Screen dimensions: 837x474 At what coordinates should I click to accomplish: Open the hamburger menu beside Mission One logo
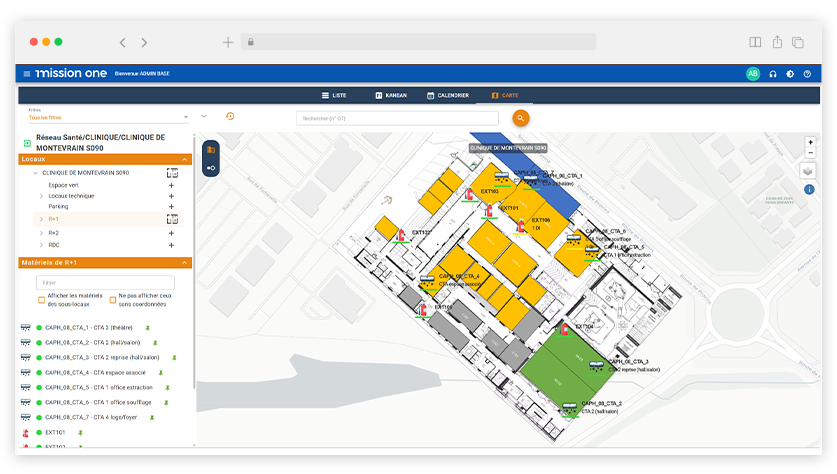pos(27,74)
